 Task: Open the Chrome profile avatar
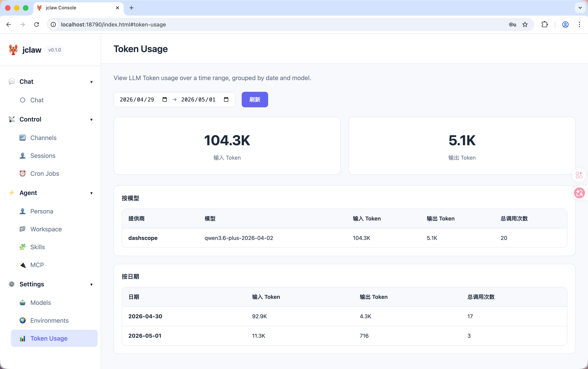click(x=566, y=24)
